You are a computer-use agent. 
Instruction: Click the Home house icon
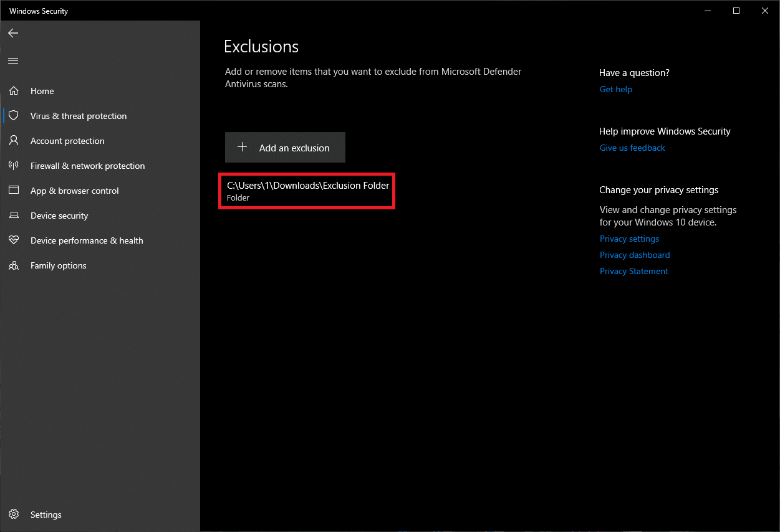14,91
